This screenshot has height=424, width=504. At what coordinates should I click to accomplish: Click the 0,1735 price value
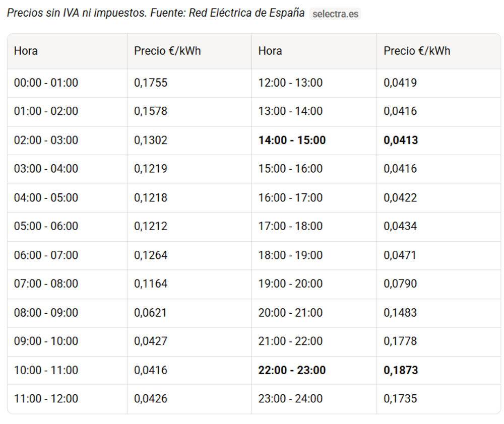point(400,399)
